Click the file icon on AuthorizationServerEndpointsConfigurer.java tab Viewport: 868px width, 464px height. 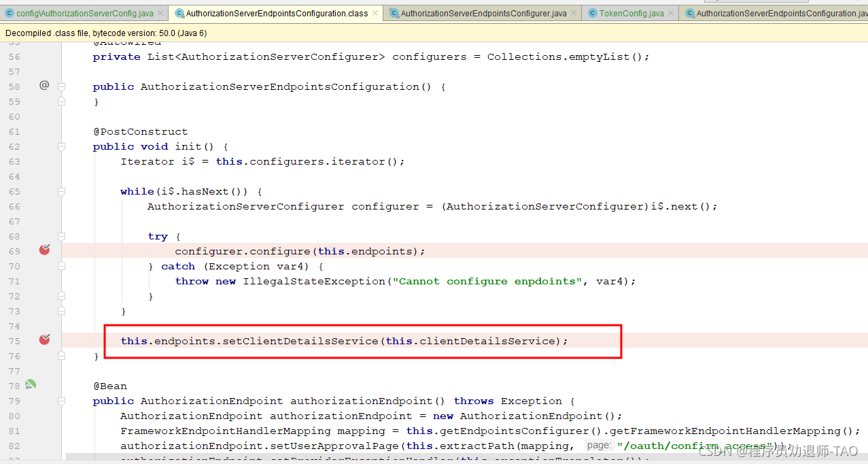394,13
